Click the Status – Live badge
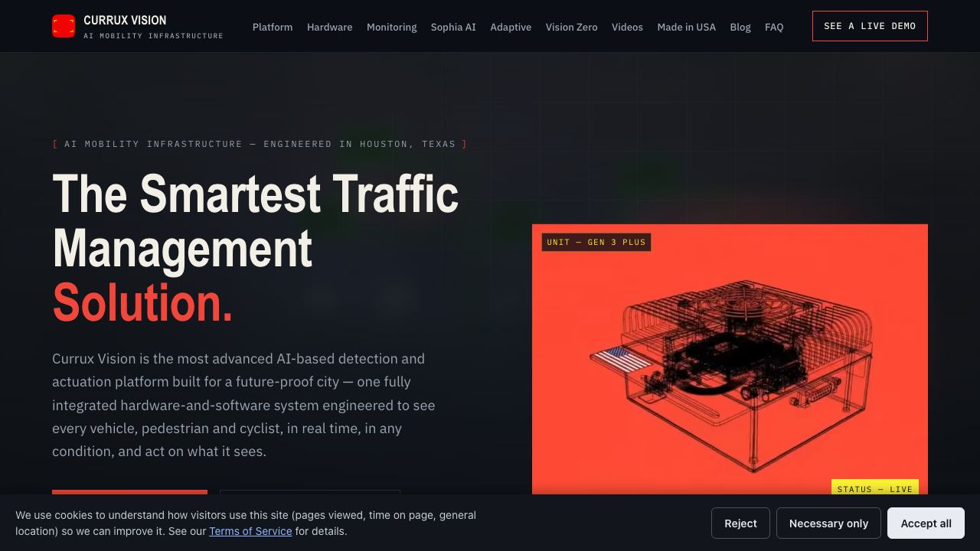This screenshot has height=551, width=980. coord(875,487)
